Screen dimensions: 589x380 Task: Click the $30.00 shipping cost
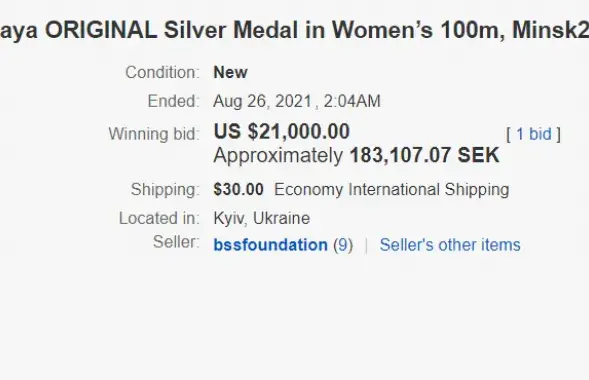tap(239, 189)
